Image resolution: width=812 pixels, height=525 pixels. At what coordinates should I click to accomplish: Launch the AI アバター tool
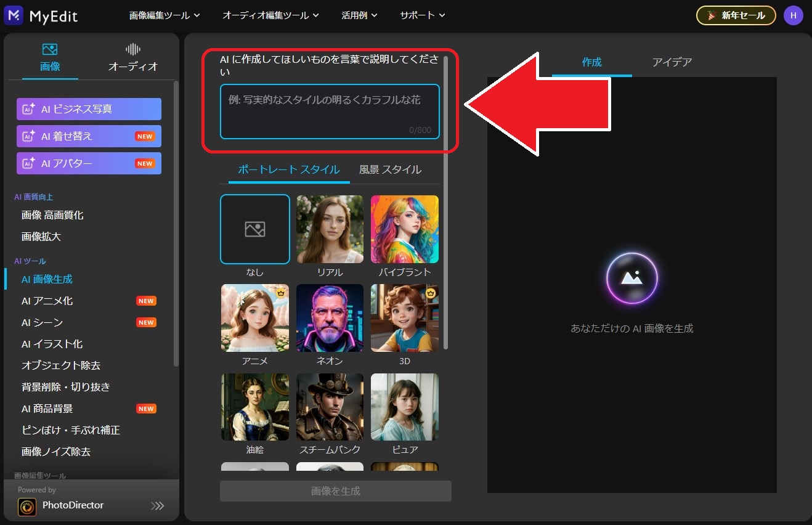pyautogui.click(x=89, y=163)
